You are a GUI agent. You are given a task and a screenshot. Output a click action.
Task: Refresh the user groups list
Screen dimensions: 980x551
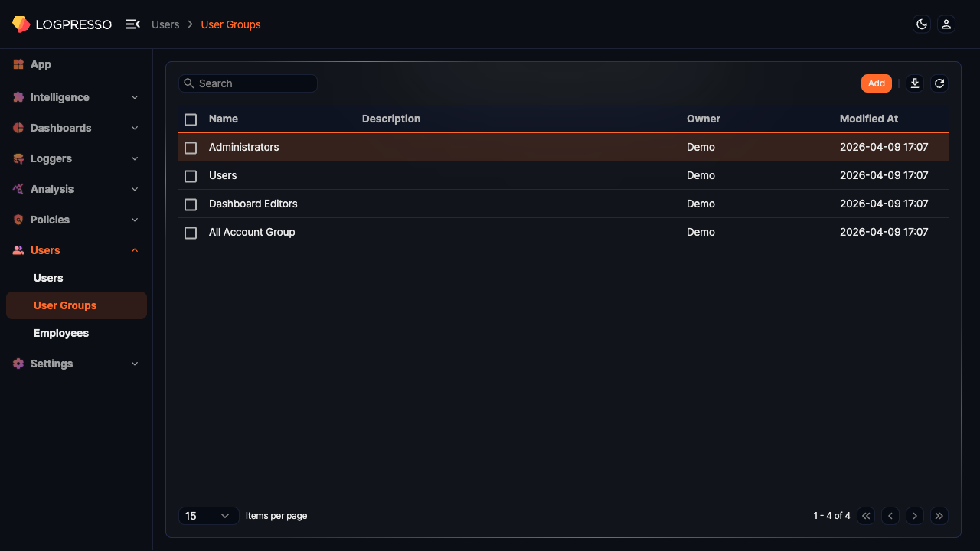coord(939,83)
